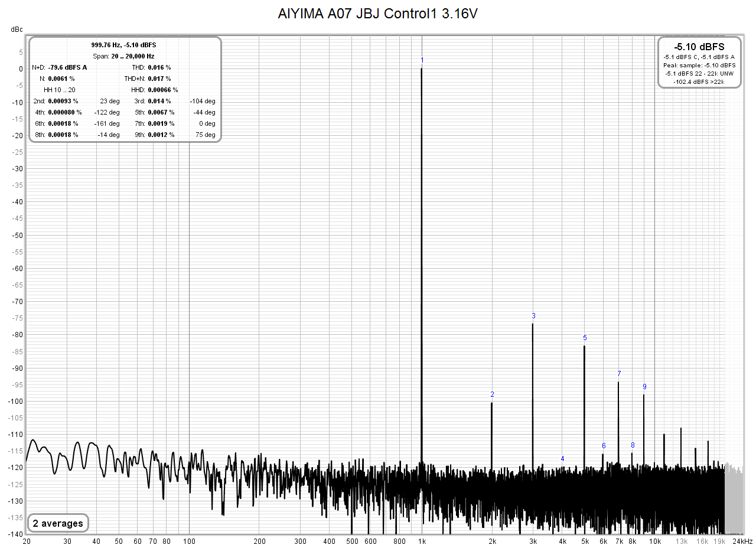Click the -5.1 dBFS 22 - 22k UNW line
Viewport: 756px width, 548px height.
pos(699,73)
